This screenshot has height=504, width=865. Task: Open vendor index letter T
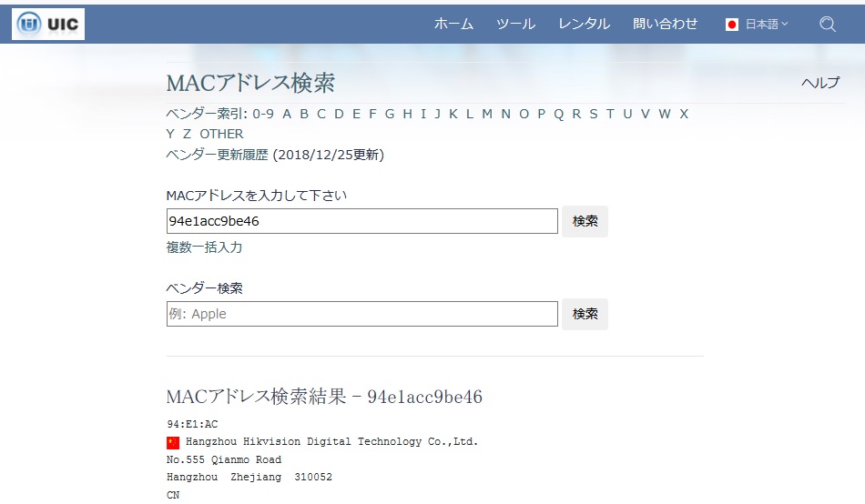(610, 114)
